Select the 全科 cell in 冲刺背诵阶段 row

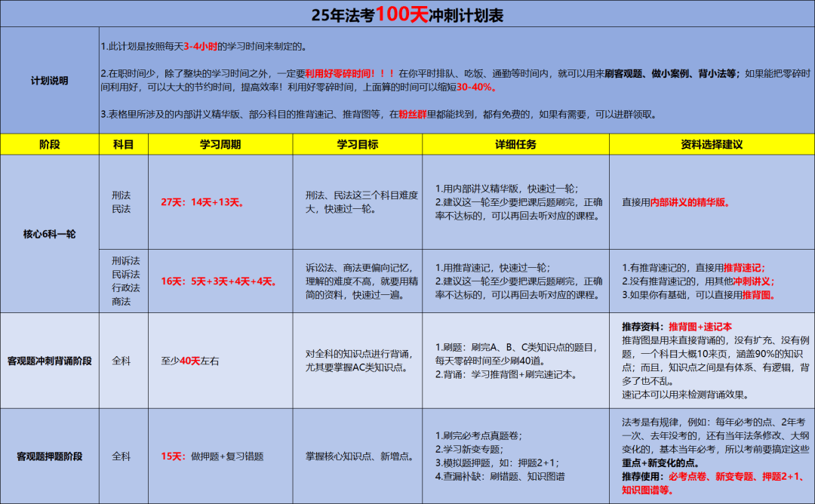coord(124,361)
